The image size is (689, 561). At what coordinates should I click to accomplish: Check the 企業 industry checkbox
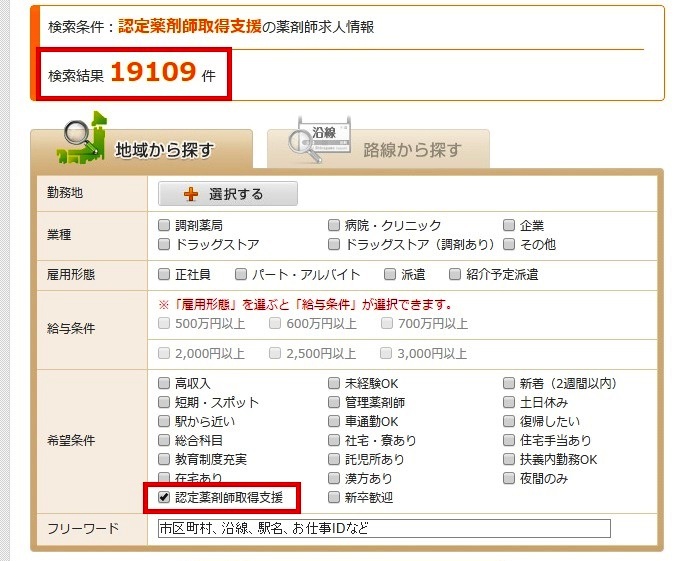click(x=510, y=226)
